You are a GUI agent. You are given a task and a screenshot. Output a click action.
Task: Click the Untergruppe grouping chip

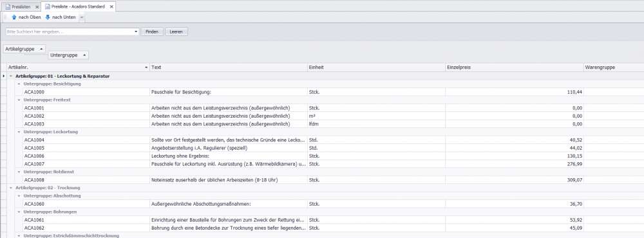(x=68, y=55)
